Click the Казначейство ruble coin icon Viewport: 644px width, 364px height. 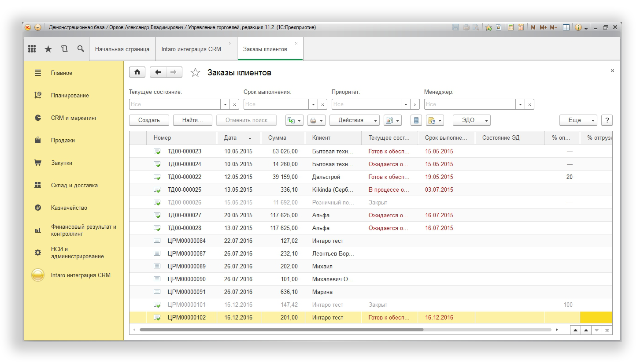pyautogui.click(x=38, y=208)
